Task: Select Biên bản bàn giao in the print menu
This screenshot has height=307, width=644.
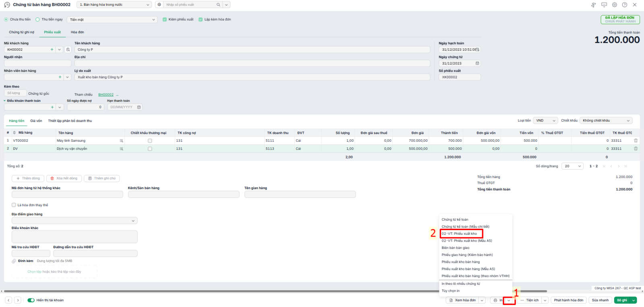Action: coord(455,248)
